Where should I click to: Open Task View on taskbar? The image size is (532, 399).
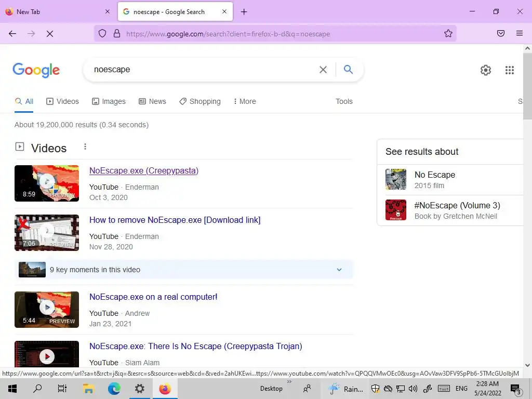[62, 389]
